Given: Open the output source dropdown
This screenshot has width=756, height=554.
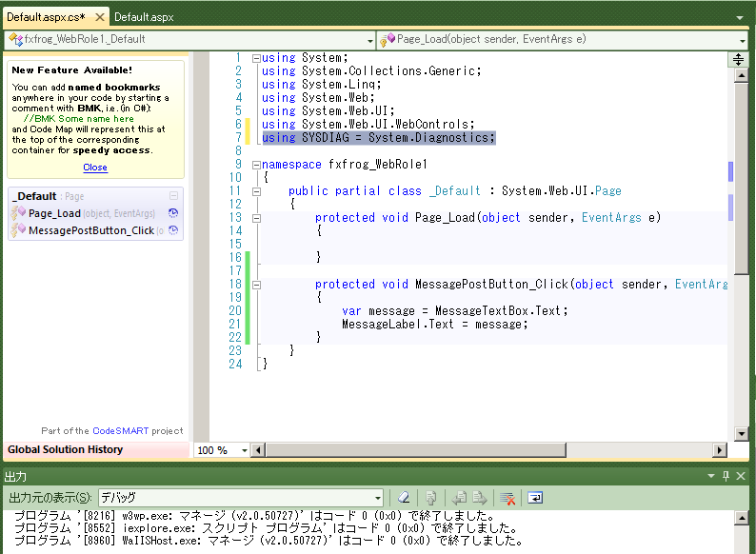Looking at the screenshot, I should click(x=378, y=498).
